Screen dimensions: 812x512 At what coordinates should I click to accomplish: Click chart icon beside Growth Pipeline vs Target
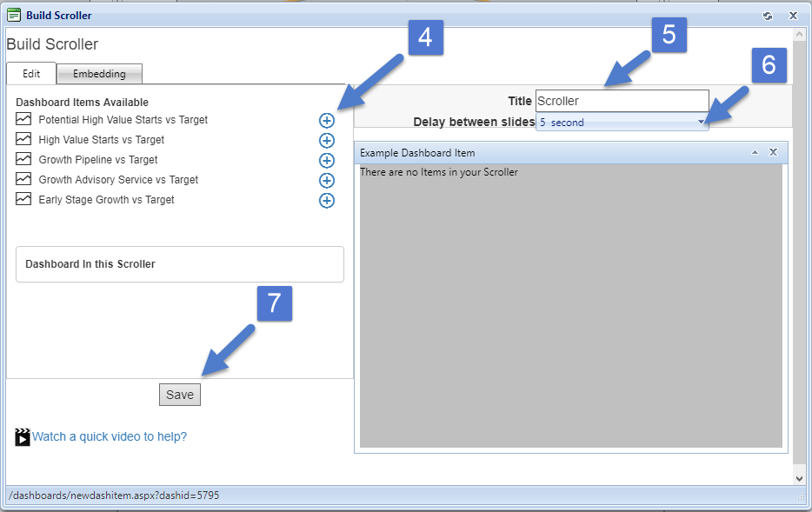[x=23, y=159]
